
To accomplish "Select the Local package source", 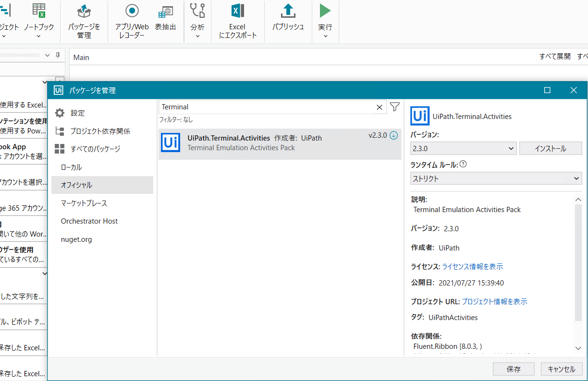I will [x=102, y=167].
